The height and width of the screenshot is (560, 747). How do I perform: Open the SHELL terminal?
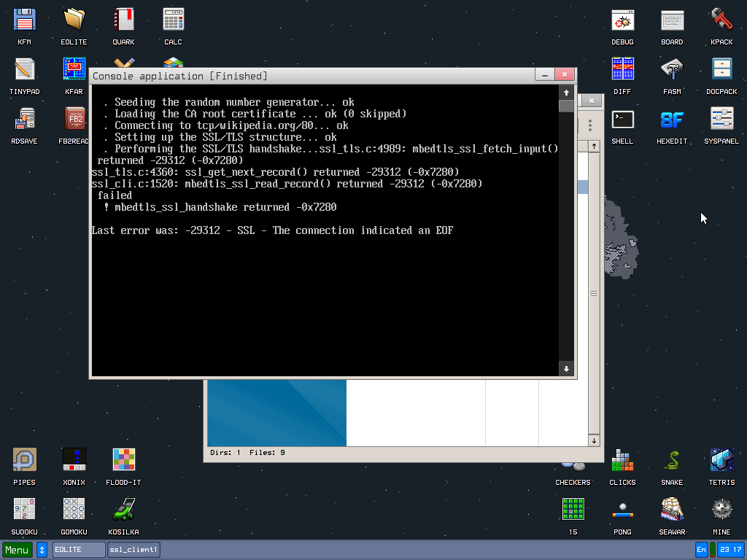(x=622, y=120)
